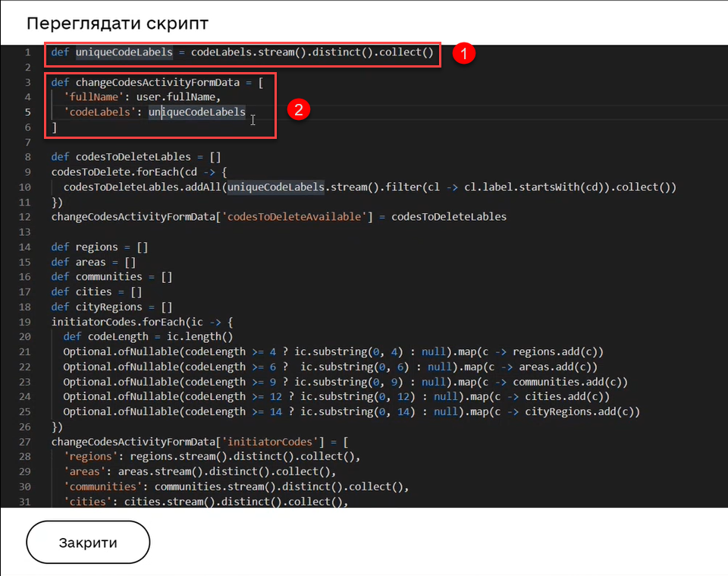Click the Закрити button
Image resolution: width=728 pixels, height=576 pixels.
tap(88, 542)
